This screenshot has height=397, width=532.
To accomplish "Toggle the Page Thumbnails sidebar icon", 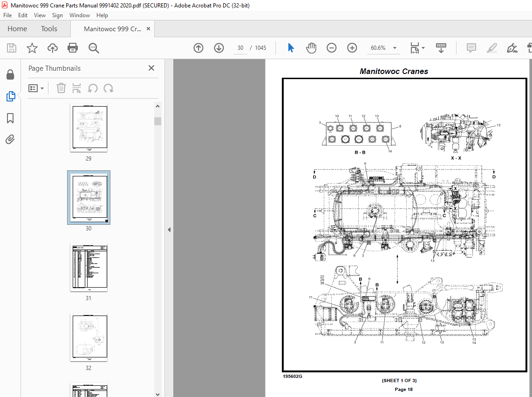I will tap(11, 96).
